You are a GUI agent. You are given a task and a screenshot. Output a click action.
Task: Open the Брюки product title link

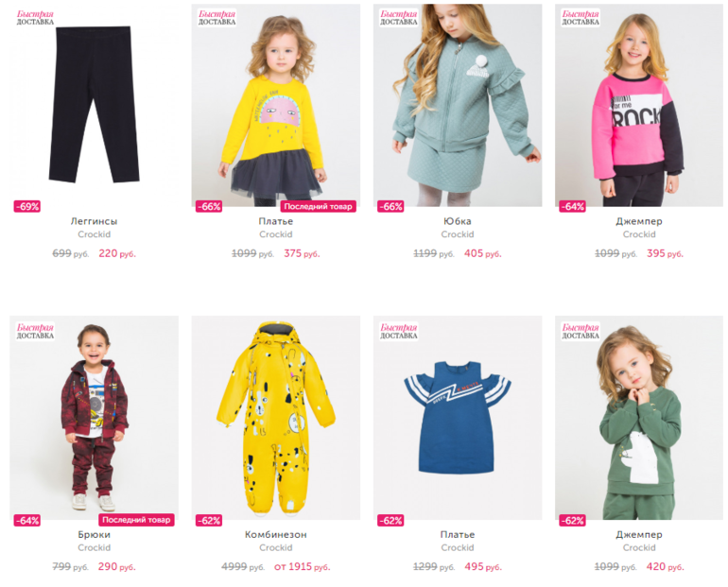[95, 535]
